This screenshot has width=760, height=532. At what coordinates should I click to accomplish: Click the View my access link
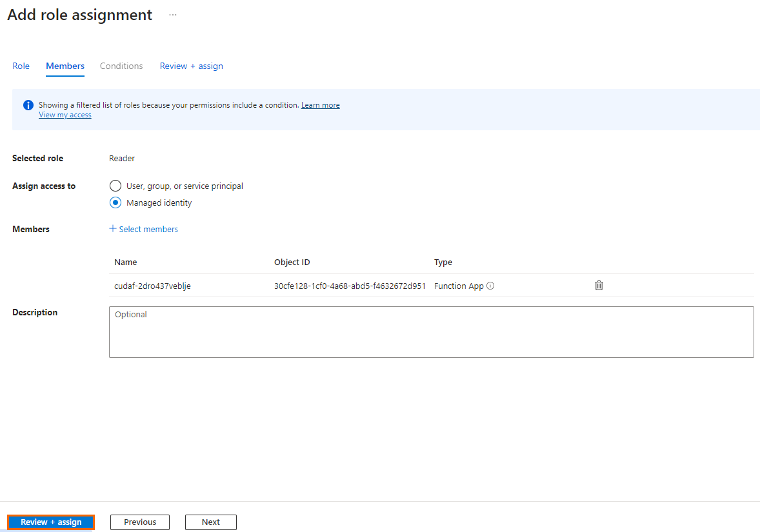coord(65,114)
